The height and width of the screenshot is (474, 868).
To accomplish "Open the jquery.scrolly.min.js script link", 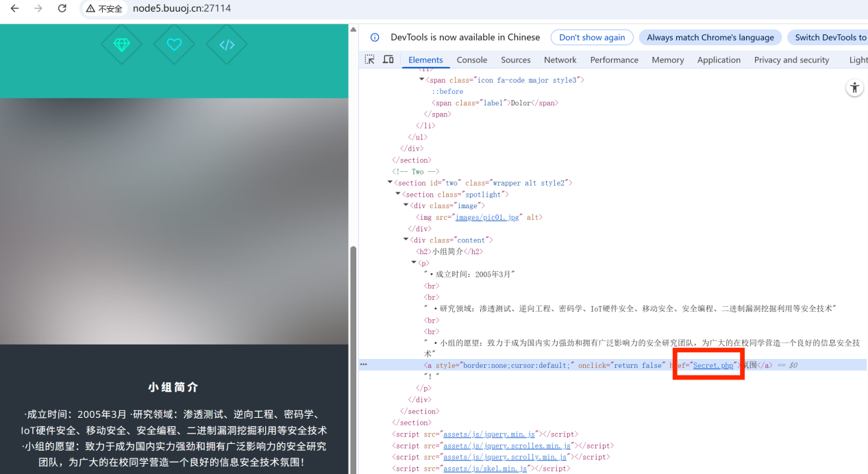I will (505, 457).
